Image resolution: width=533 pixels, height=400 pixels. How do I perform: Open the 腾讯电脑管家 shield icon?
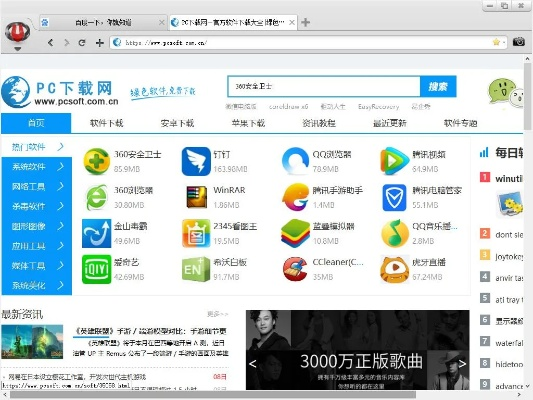tap(394, 197)
